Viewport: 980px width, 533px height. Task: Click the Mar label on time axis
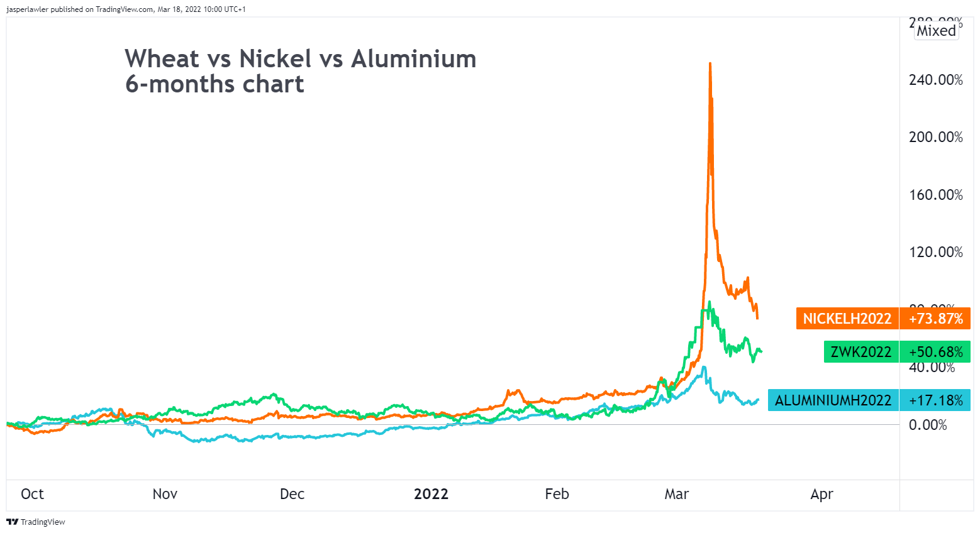click(x=676, y=494)
